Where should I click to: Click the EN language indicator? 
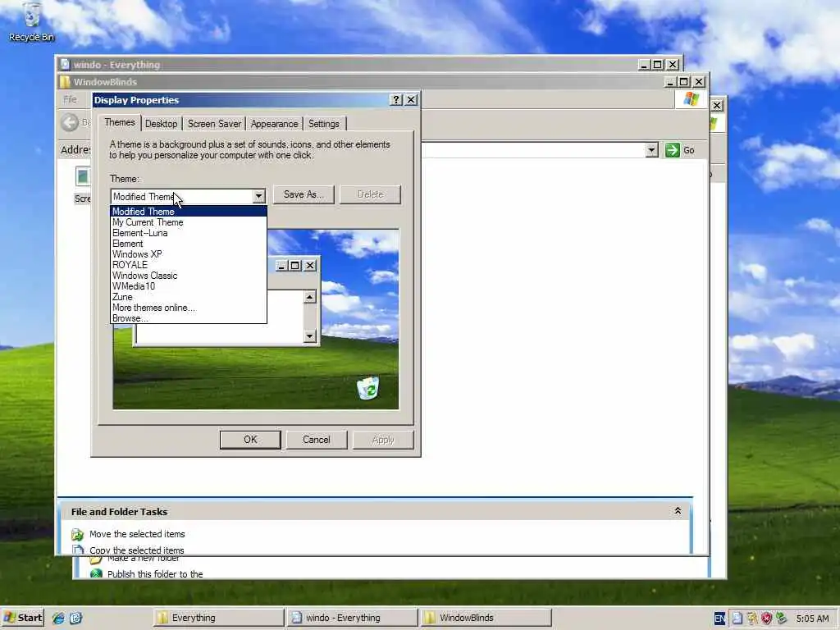point(719,619)
